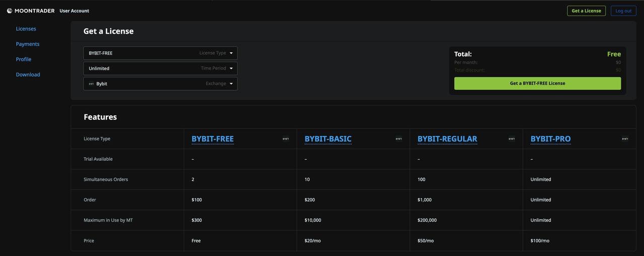Click the Price row label

(x=89, y=241)
